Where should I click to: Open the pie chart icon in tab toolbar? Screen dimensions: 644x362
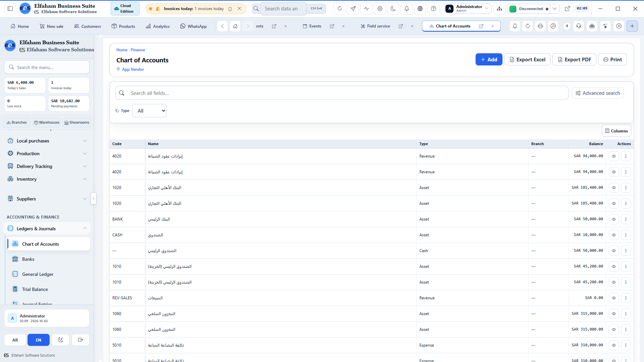pos(553,26)
